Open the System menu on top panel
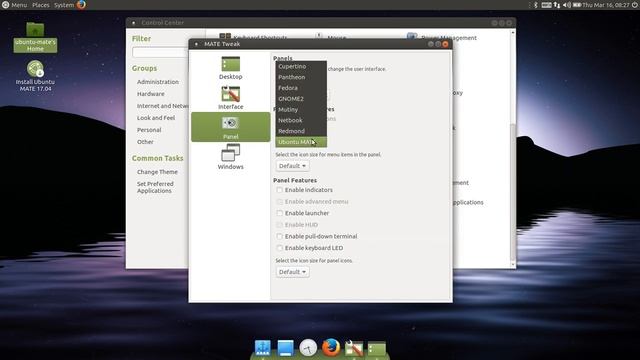The height and width of the screenshot is (360, 640). [x=64, y=5]
